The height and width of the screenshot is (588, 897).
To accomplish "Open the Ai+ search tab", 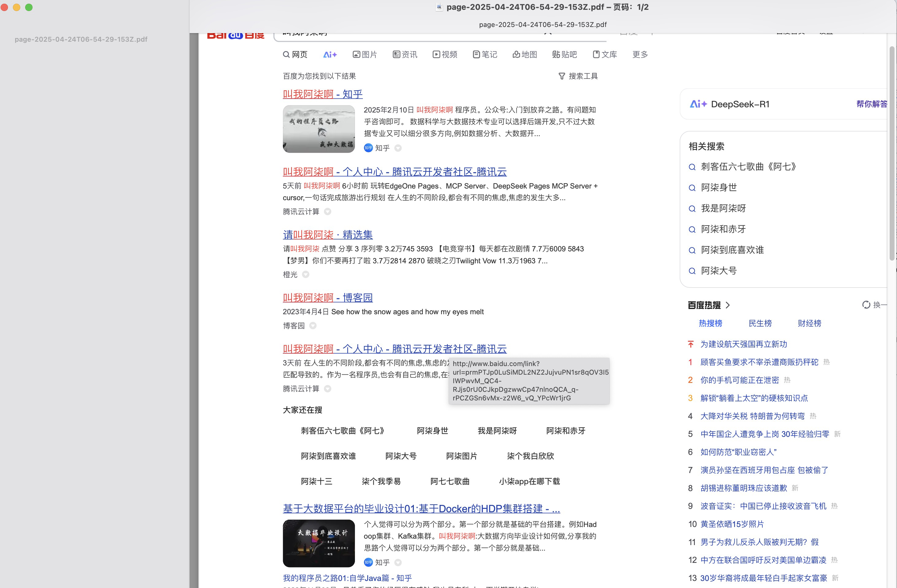I will [330, 55].
